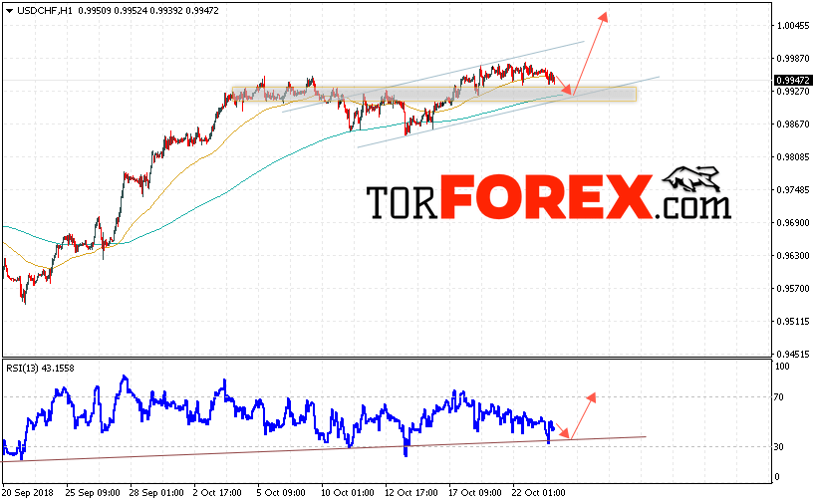Click the 0.95700 price axis label
Screen dimensions: 814x504
click(x=793, y=289)
